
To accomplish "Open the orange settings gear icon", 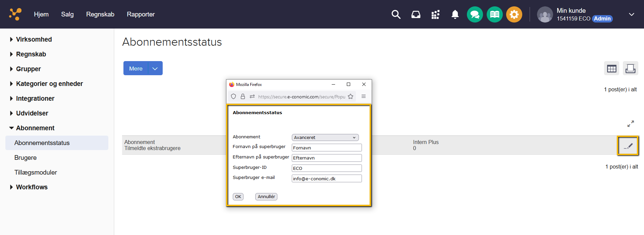I will (x=514, y=14).
